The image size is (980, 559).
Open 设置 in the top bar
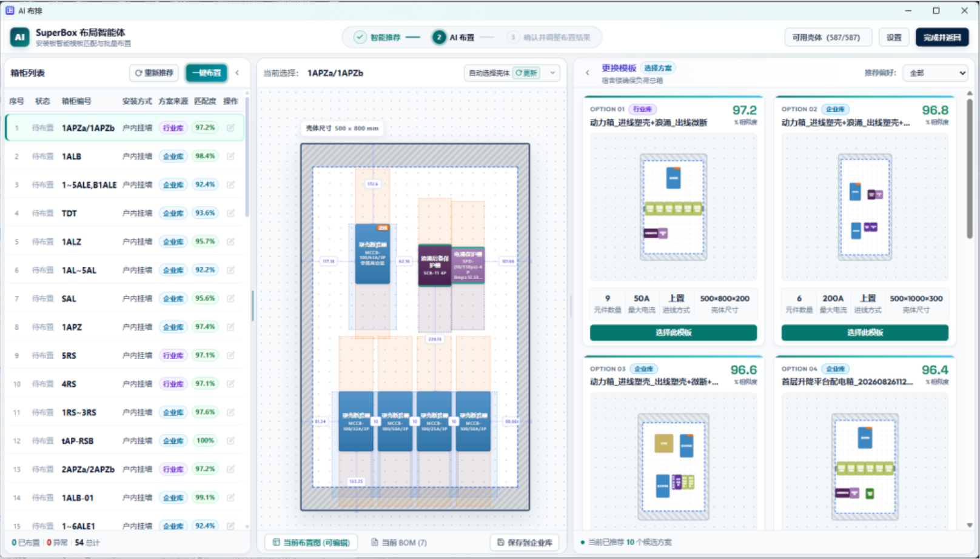pyautogui.click(x=894, y=38)
